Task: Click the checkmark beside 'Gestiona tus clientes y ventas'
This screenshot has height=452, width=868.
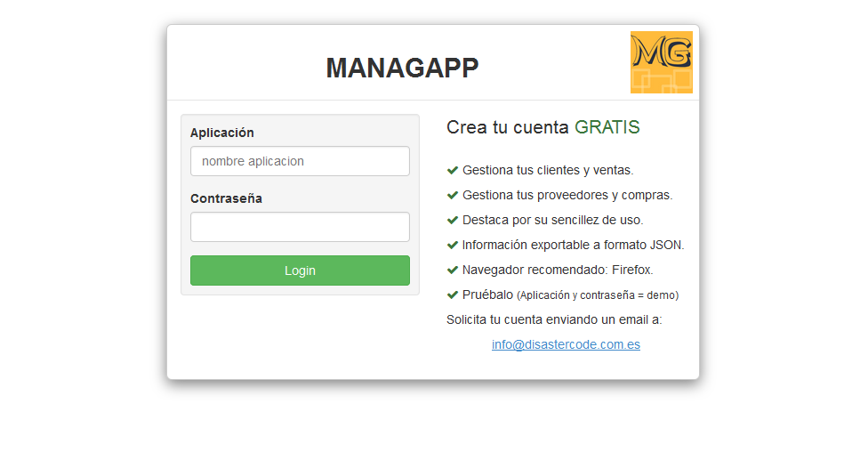Action: [x=453, y=170]
